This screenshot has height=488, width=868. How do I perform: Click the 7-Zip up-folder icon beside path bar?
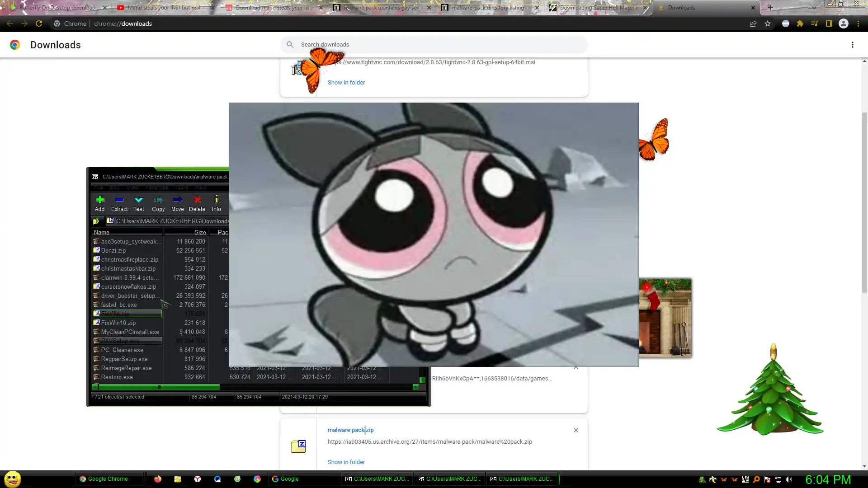(96, 221)
